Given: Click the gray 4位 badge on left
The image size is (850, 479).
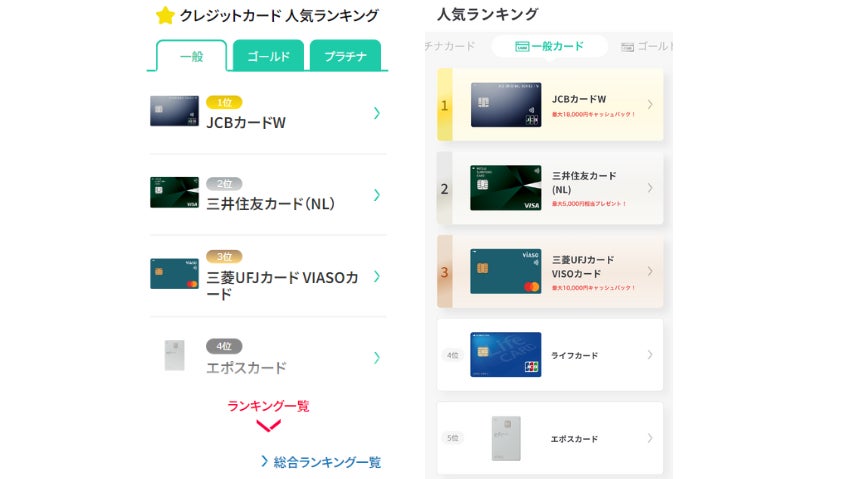Looking at the screenshot, I should [x=224, y=346].
